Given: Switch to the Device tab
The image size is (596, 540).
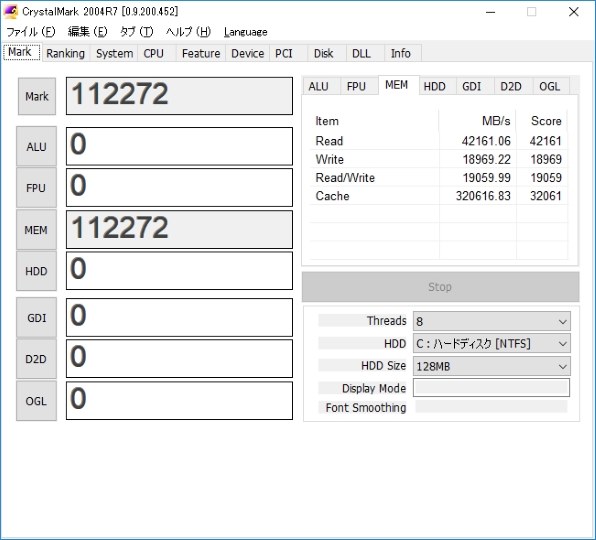Looking at the screenshot, I should click(x=248, y=53).
